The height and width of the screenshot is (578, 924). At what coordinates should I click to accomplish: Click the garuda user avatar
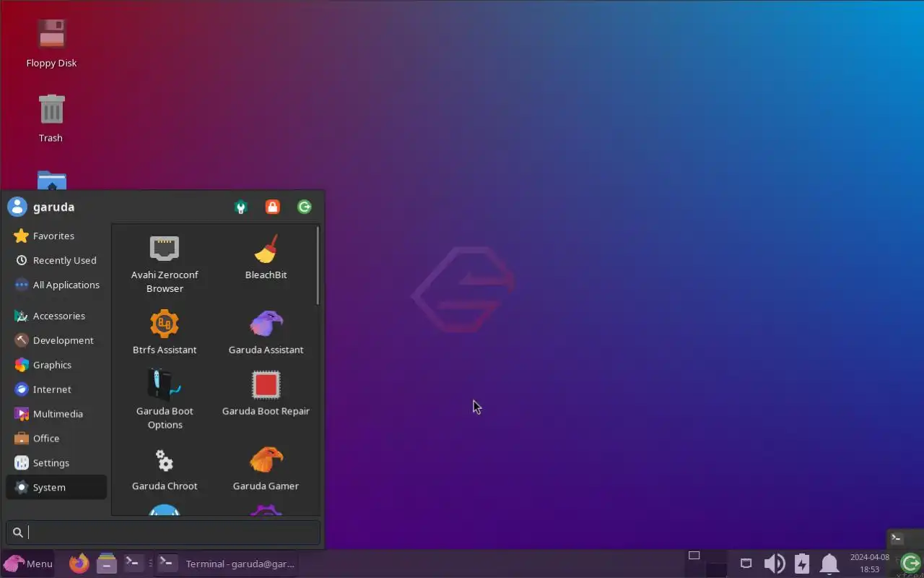[x=17, y=207]
